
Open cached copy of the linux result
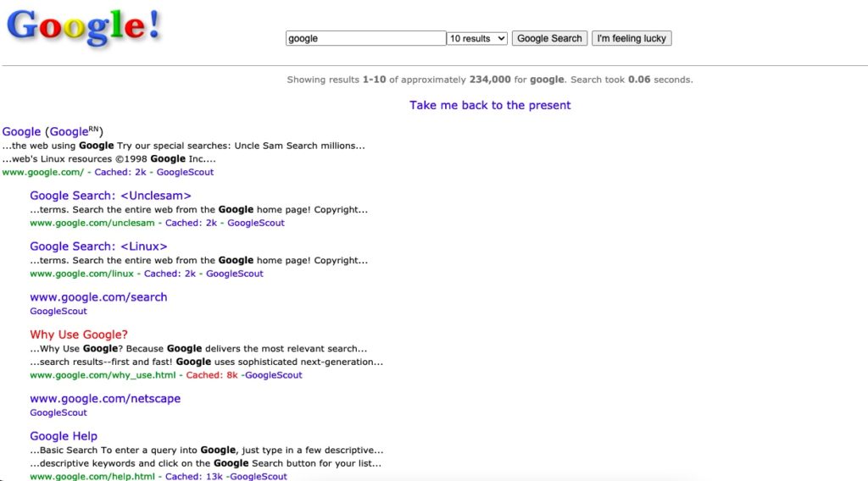(170, 274)
